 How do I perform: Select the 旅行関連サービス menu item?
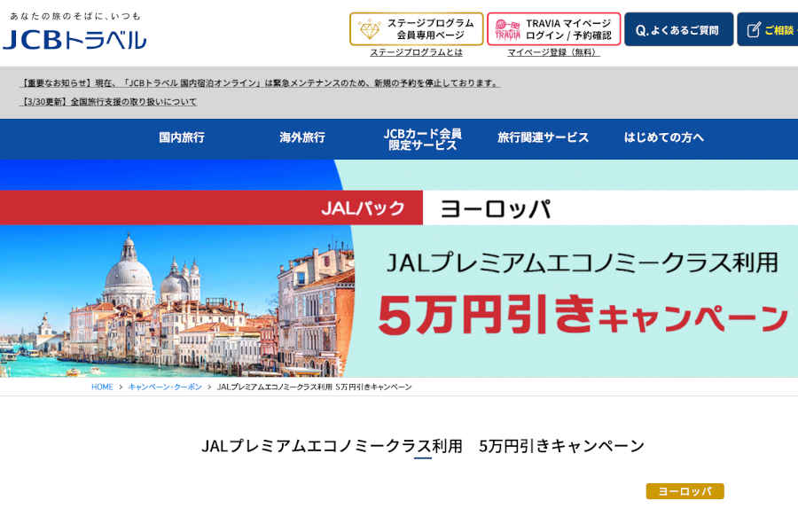coord(543,137)
